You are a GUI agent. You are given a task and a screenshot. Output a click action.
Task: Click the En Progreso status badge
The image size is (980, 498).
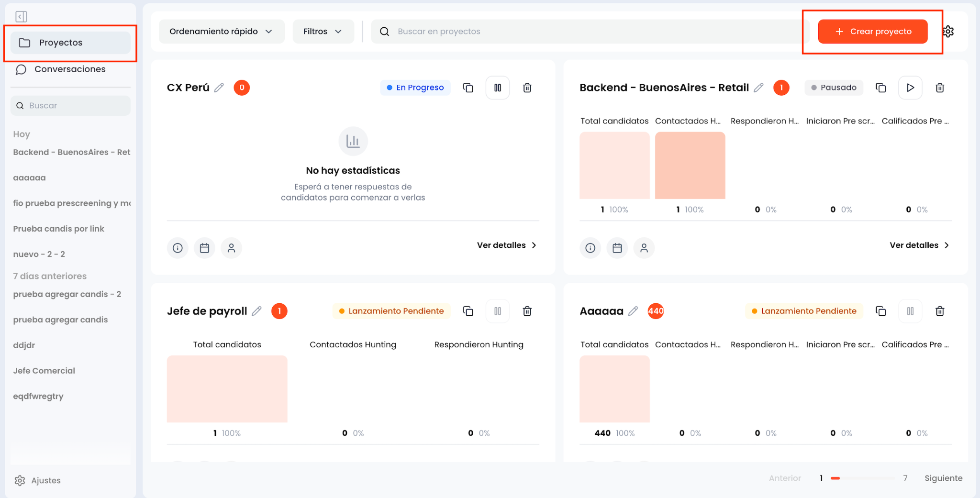point(415,88)
